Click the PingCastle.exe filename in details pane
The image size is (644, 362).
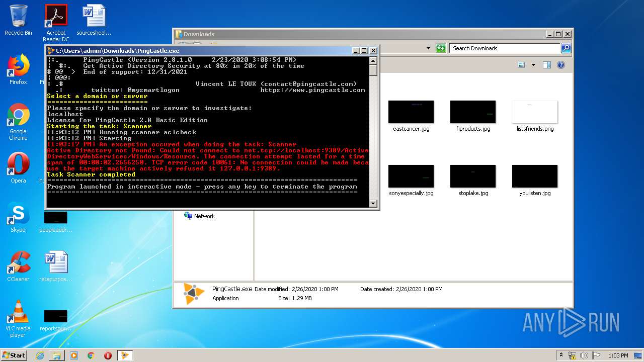point(232,289)
